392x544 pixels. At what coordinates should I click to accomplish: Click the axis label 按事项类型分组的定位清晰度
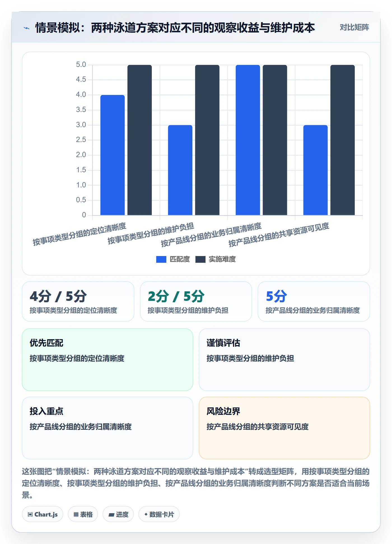(80, 234)
